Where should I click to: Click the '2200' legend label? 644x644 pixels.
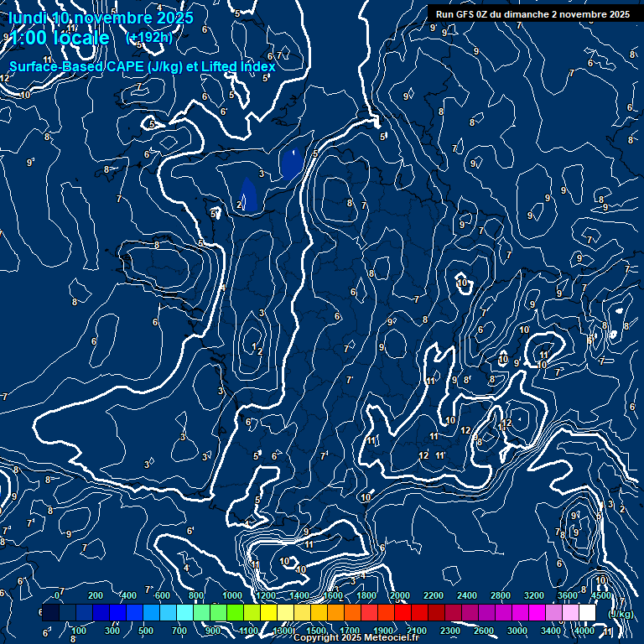434,595
